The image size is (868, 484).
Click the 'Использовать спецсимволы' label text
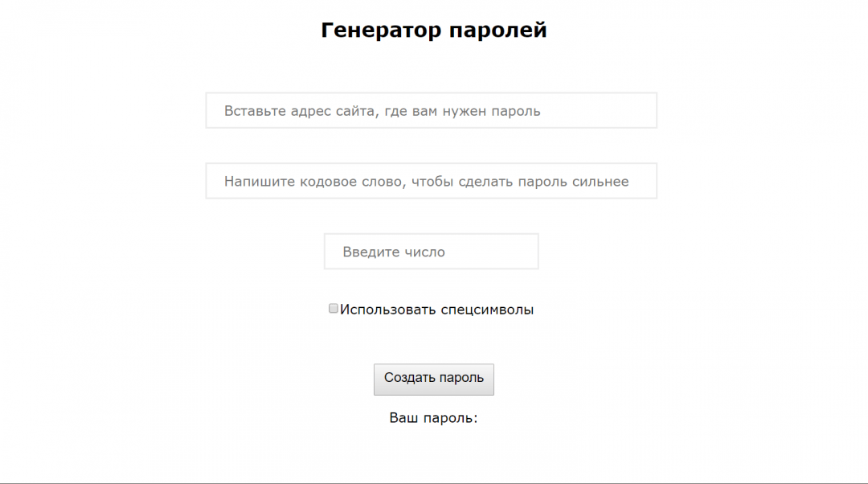pyautogui.click(x=436, y=310)
